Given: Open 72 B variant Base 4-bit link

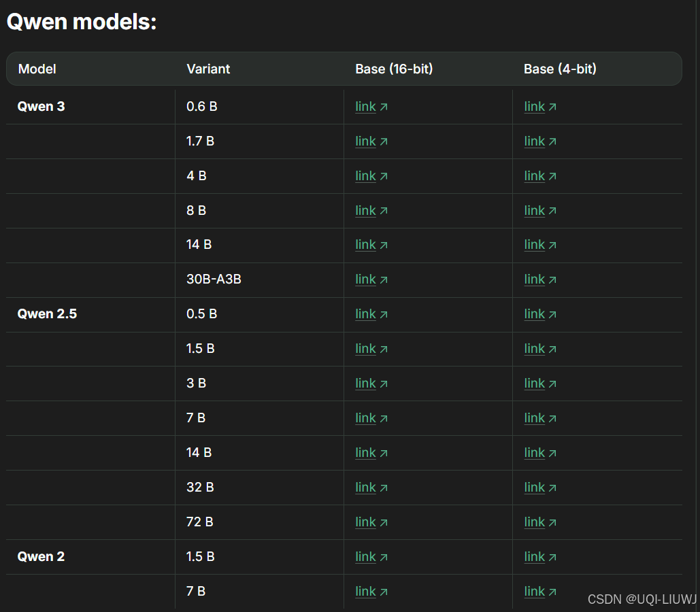Looking at the screenshot, I should [539, 522].
